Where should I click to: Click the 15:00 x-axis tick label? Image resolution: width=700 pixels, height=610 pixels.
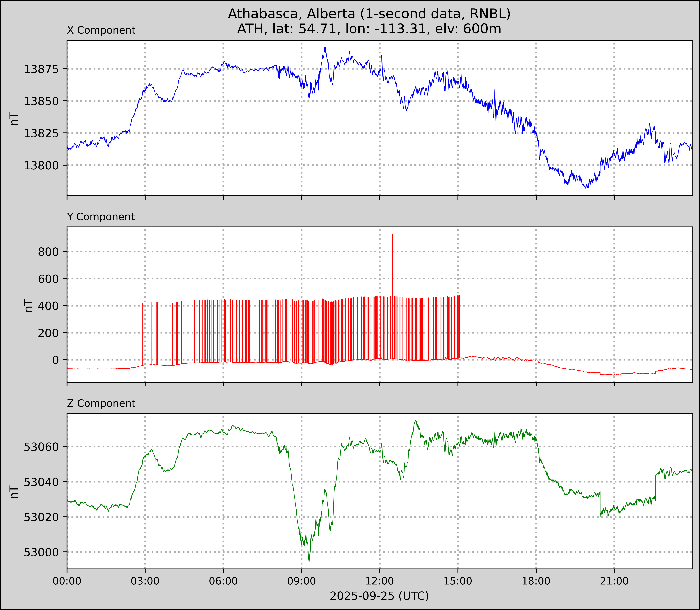(458, 581)
